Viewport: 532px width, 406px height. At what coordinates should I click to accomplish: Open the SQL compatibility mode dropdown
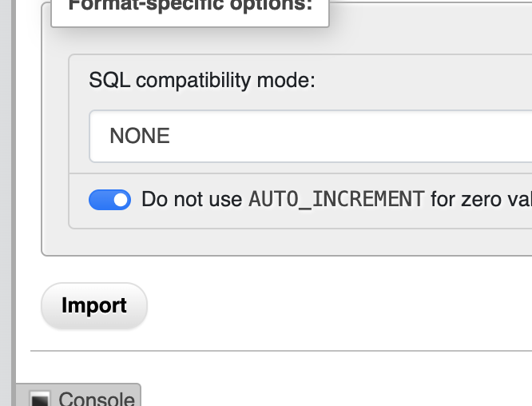pos(312,136)
